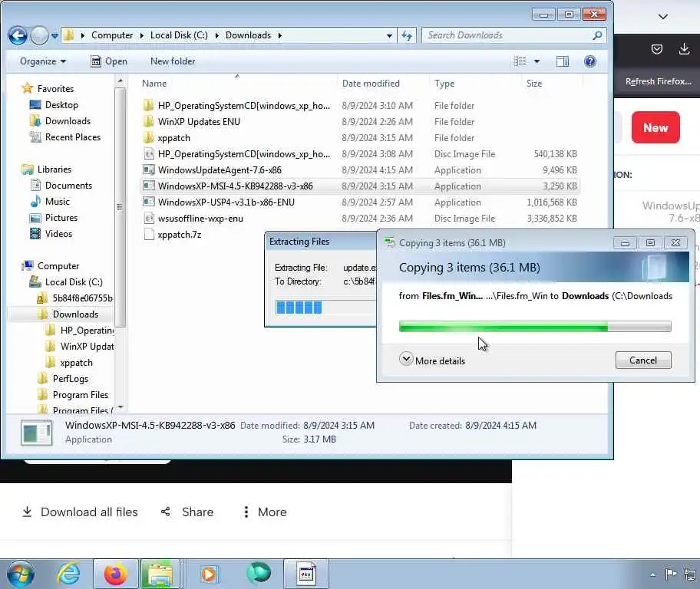Expand More details in copy dialog
The height and width of the screenshot is (589, 700).
432,360
